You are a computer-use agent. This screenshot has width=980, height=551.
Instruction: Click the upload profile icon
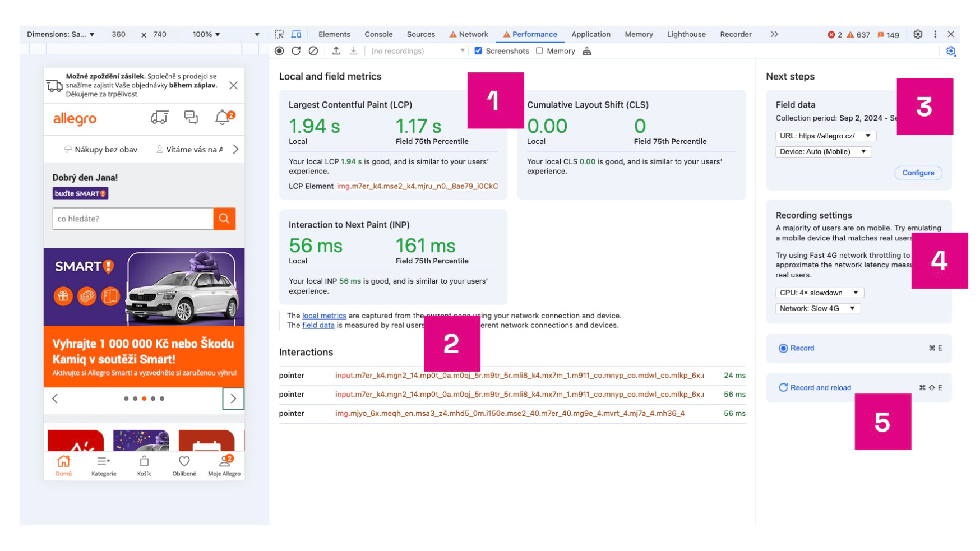(336, 51)
